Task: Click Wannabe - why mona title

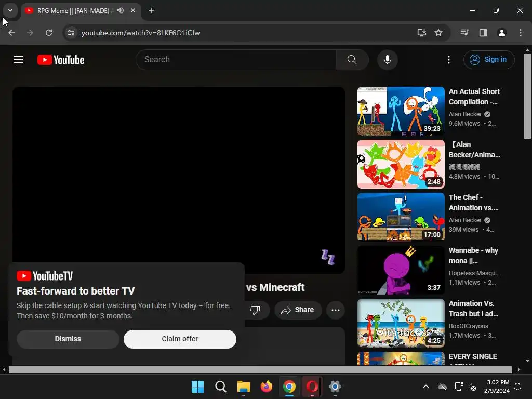Action: [473, 256]
